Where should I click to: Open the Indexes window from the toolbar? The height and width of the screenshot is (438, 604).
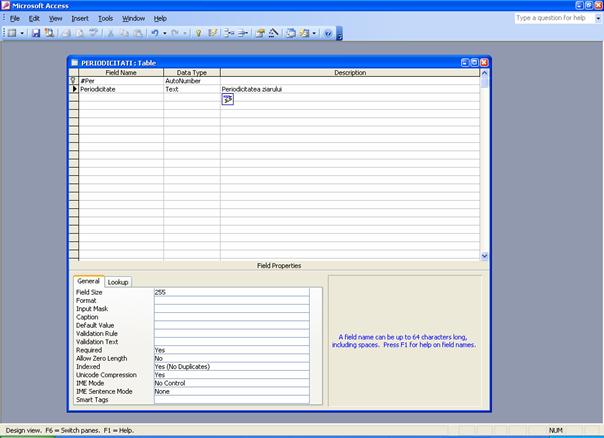pos(212,33)
